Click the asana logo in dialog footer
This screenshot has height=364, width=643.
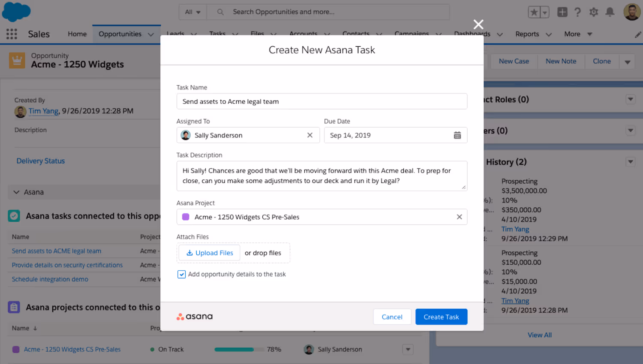tap(195, 316)
